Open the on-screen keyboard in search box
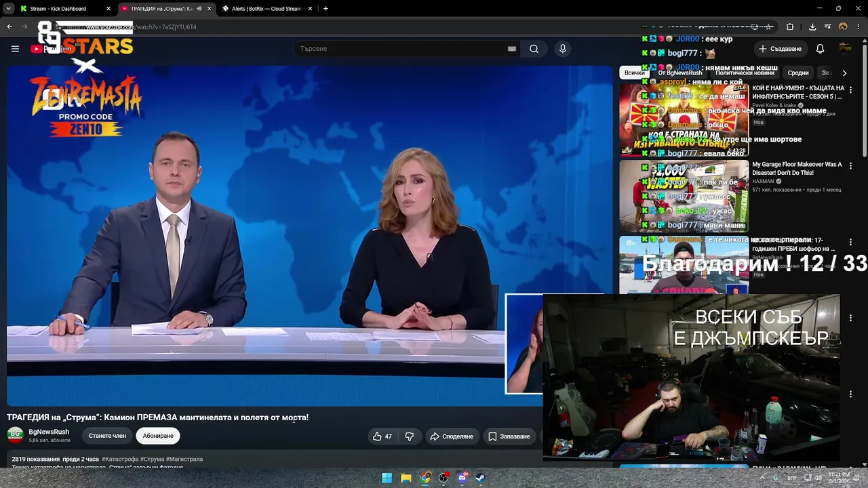This screenshot has width=868, height=488. tap(512, 49)
